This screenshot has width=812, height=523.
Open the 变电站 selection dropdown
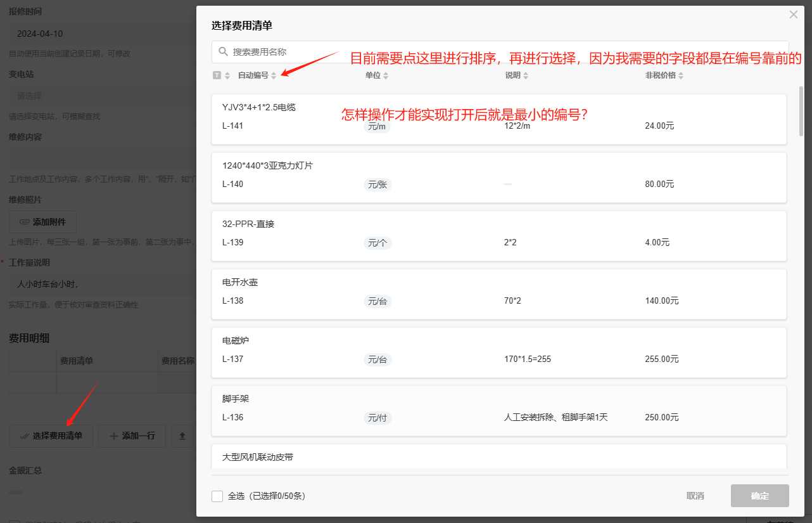coord(101,96)
